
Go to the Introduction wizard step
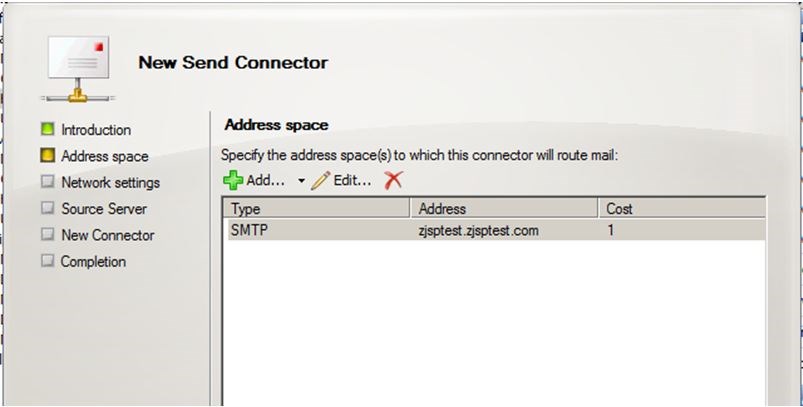click(96, 130)
